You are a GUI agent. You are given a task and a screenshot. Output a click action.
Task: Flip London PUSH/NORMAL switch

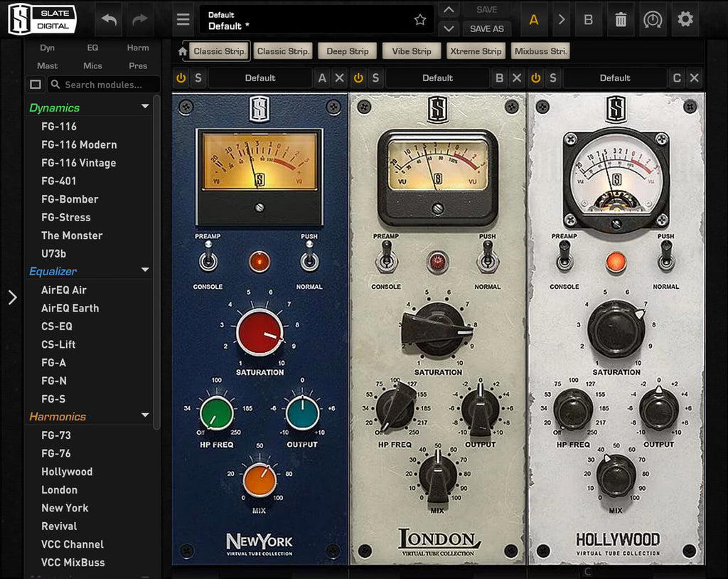(487, 258)
